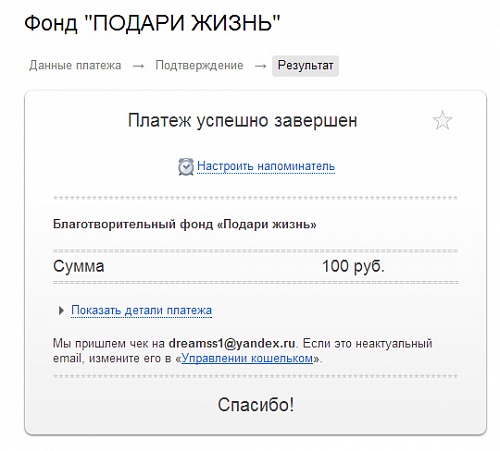Click the alarm clock reminder icon

click(x=186, y=166)
